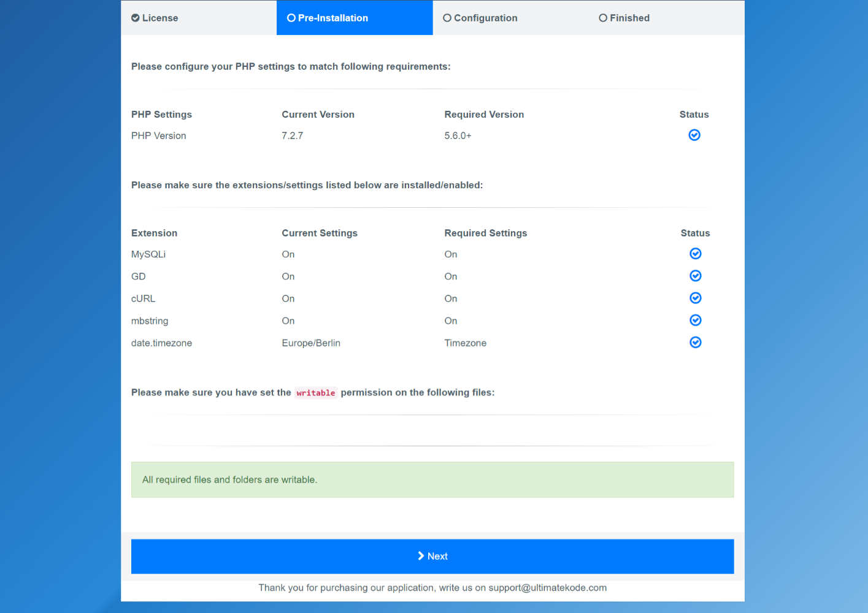Click the required PHP version 5.6.0+
Viewport: 868px width, 613px height.
tap(458, 136)
